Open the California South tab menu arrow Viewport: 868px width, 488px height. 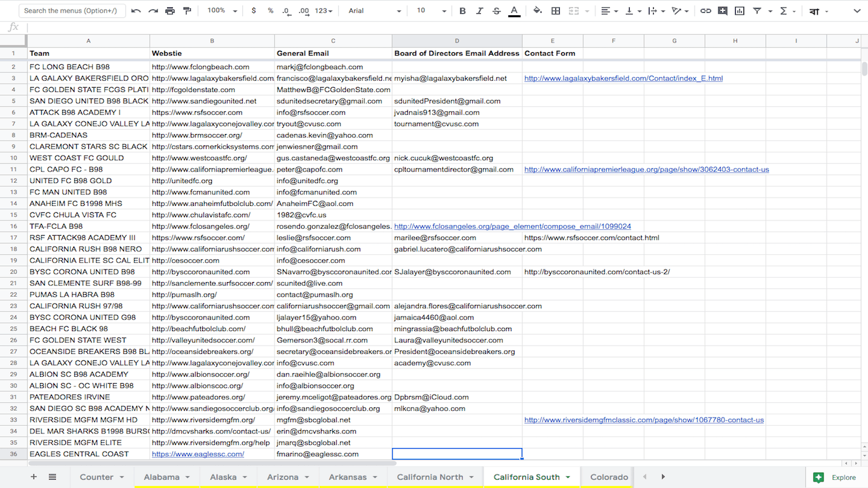567,477
